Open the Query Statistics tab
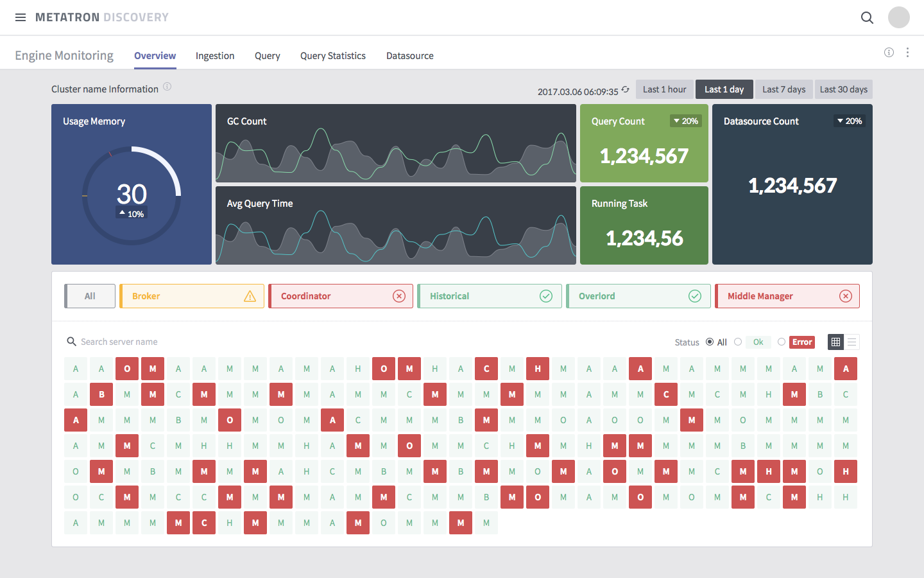924x578 pixels. click(x=333, y=56)
